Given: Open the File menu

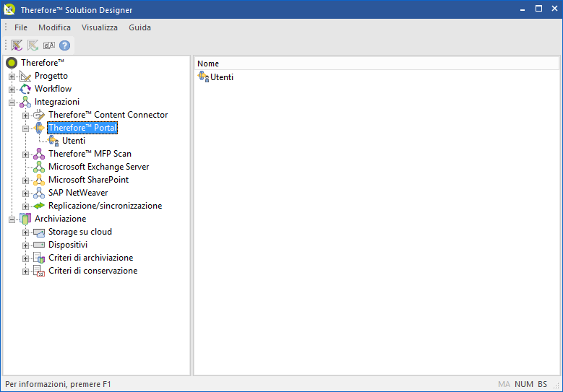Looking at the screenshot, I should pyautogui.click(x=21, y=27).
